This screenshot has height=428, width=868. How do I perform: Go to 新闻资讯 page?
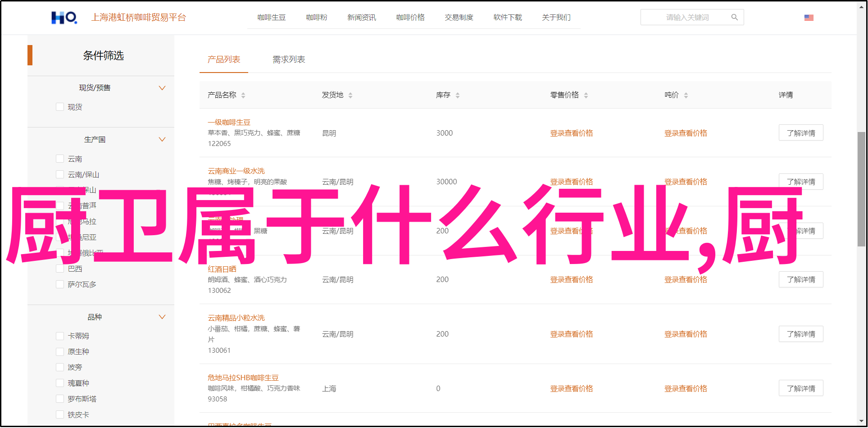click(x=362, y=17)
